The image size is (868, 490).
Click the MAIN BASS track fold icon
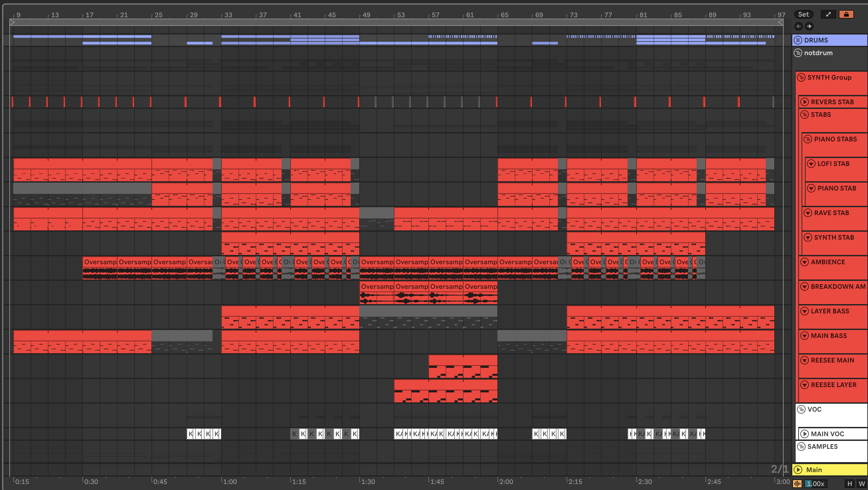tap(804, 336)
